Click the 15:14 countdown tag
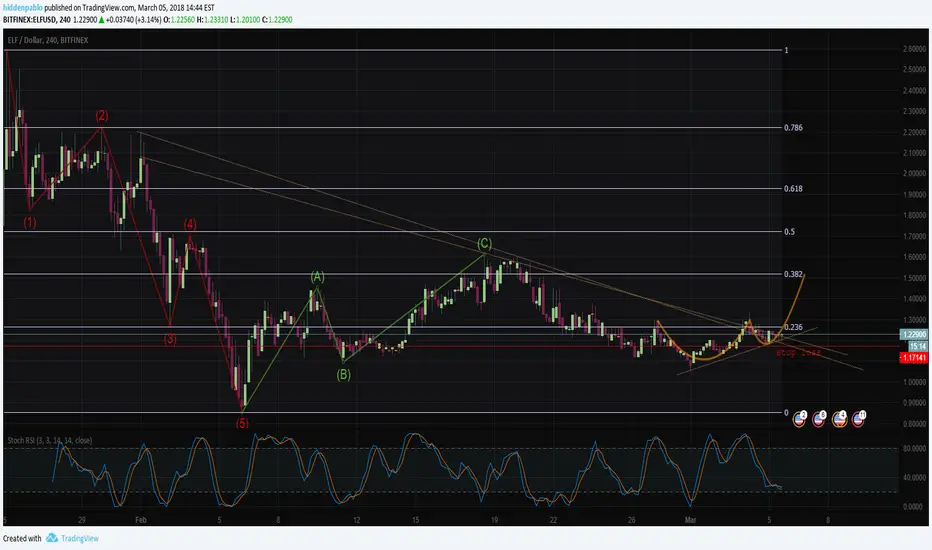 point(918,347)
